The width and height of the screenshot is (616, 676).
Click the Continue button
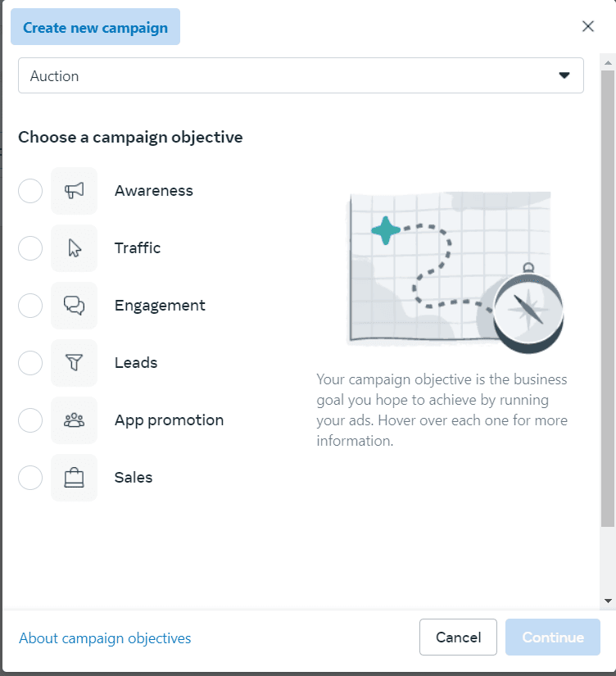tap(553, 637)
